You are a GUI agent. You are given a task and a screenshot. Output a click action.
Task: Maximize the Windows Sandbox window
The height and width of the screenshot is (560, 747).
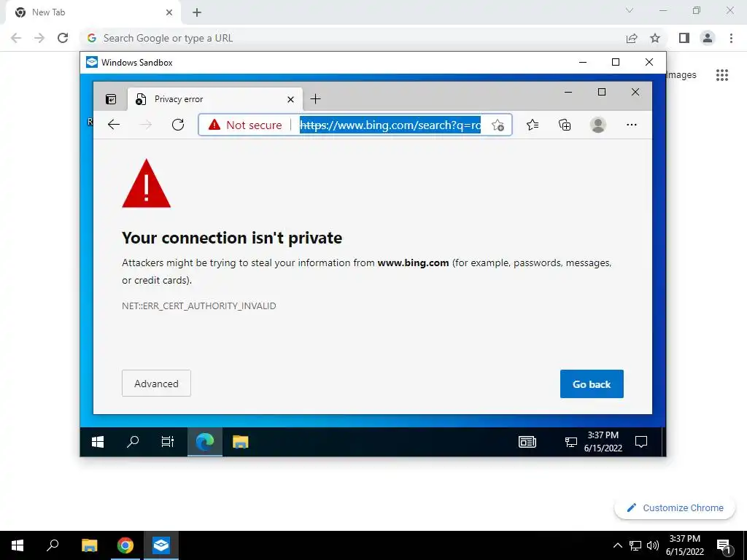[616, 63]
